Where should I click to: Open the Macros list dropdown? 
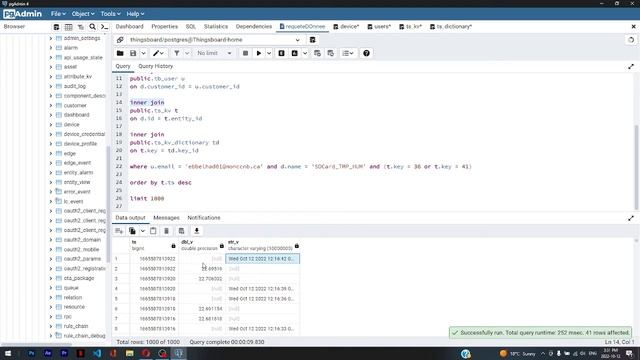(x=348, y=53)
